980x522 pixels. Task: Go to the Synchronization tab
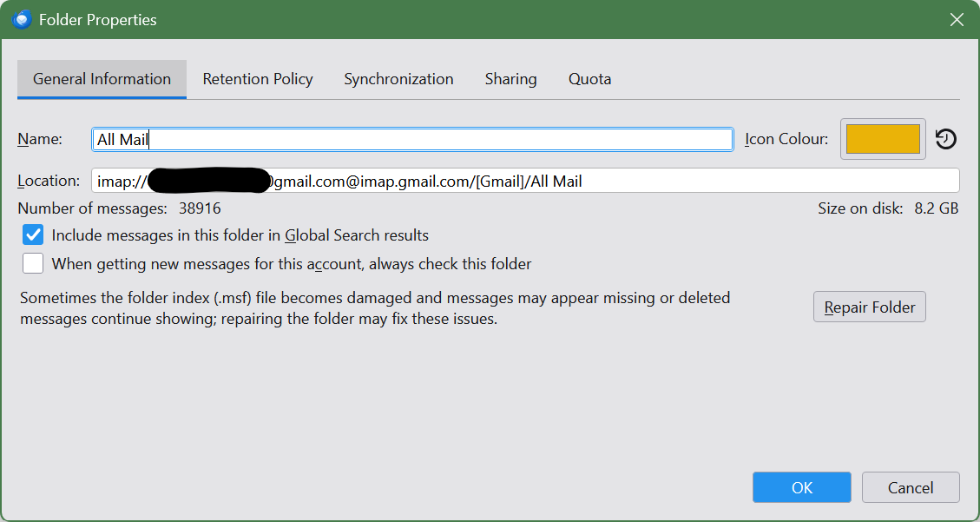(398, 79)
